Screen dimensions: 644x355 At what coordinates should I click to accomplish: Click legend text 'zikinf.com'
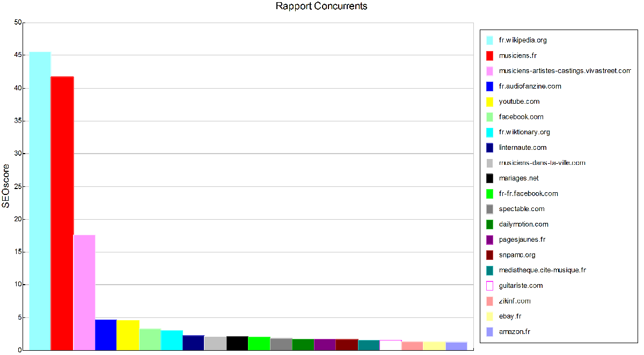pyautogui.click(x=515, y=301)
